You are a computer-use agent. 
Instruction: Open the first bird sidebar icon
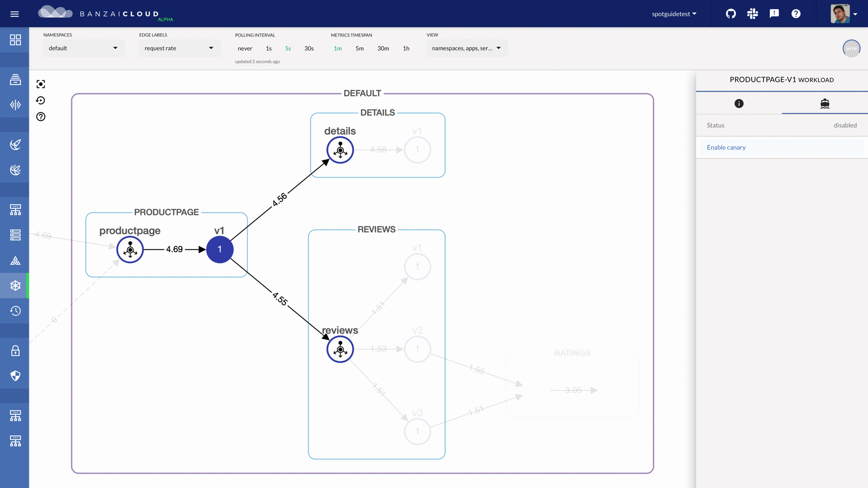(15, 144)
